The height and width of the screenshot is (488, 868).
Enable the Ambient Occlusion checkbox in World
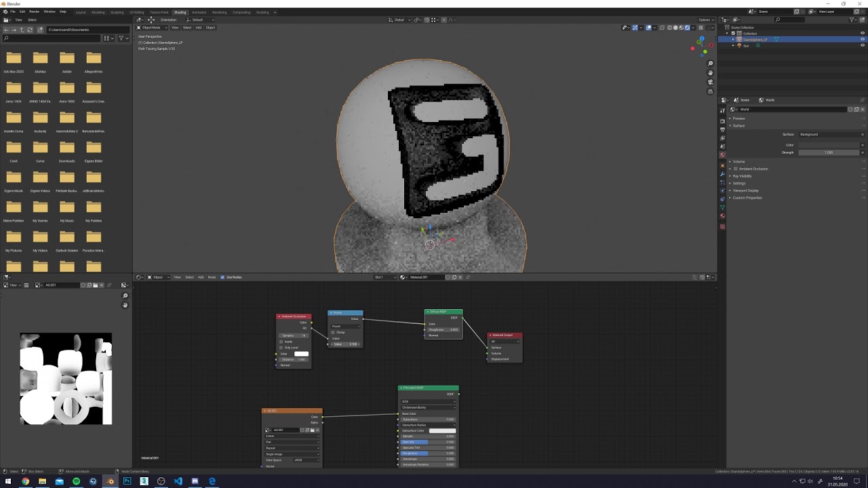click(x=736, y=169)
